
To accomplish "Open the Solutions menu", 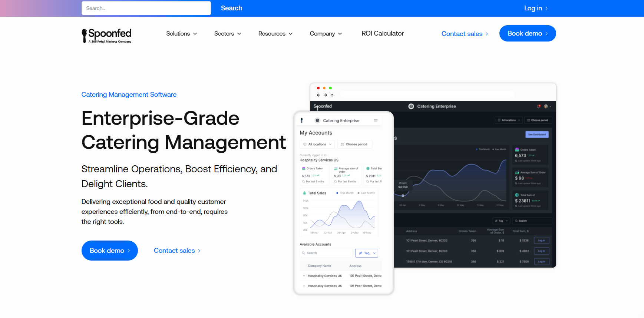I will pos(182,34).
